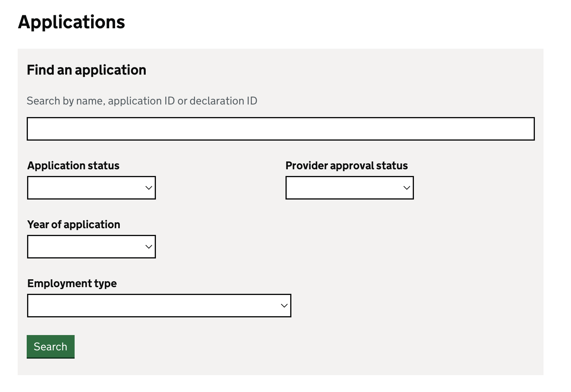Image resolution: width=571 pixels, height=392 pixels.
Task: Click the Applications page heading
Action: point(71,22)
